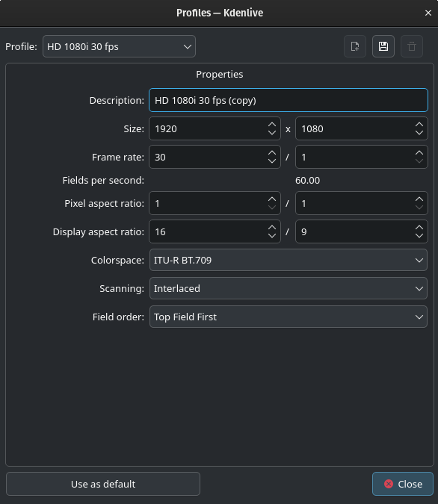Increase frame rate numerator with up arrow

[272, 152]
